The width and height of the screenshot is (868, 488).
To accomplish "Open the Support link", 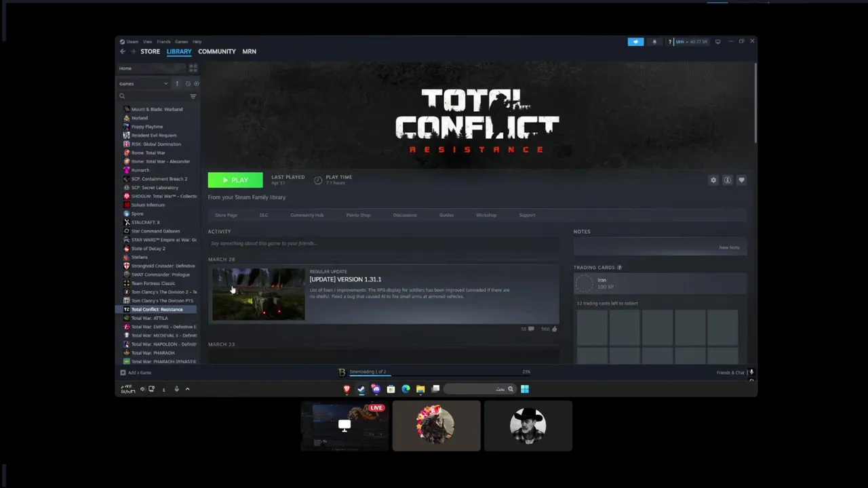I will (527, 216).
